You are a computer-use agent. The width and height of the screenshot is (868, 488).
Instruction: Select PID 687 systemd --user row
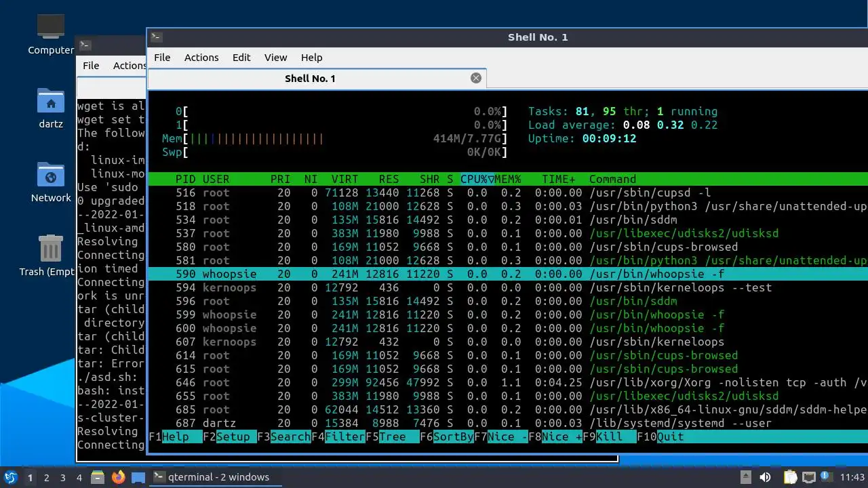click(x=508, y=423)
